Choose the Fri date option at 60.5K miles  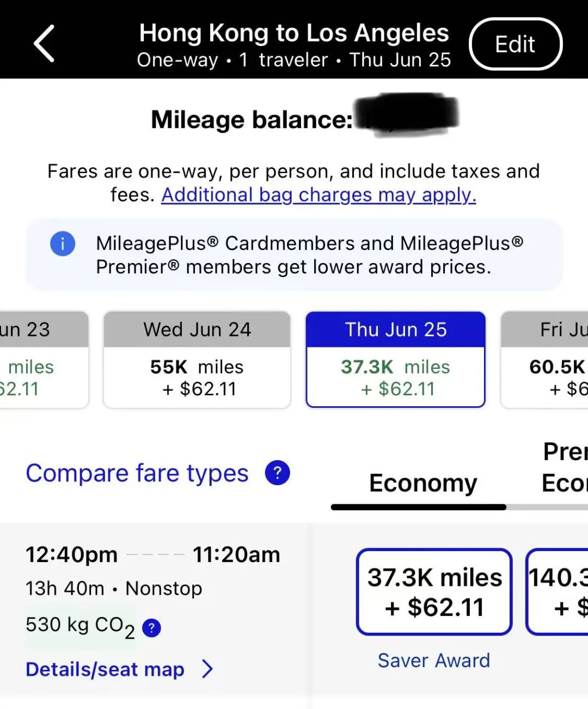click(544, 359)
